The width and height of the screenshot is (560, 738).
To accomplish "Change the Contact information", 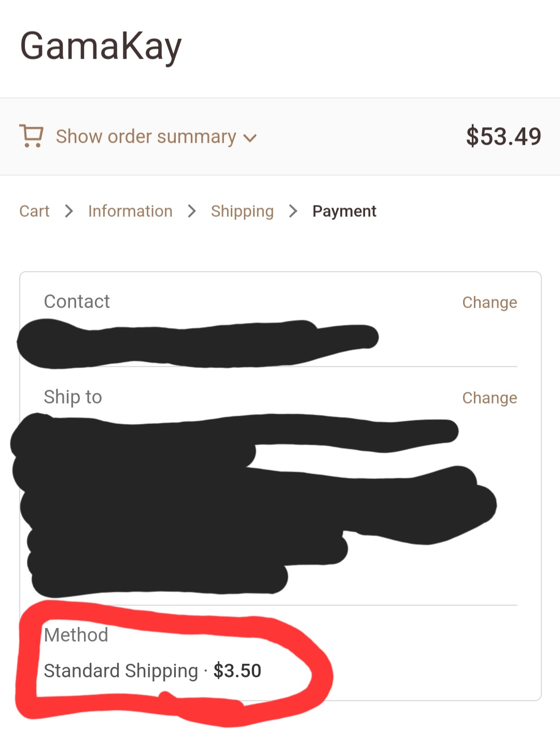I will click(489, 302).
